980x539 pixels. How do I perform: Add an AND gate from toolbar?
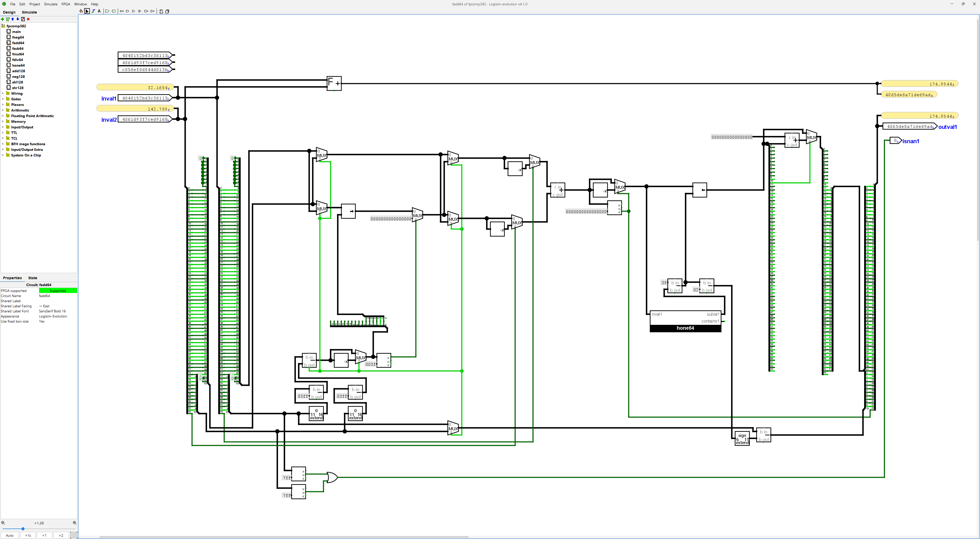(x=127, y=11)
